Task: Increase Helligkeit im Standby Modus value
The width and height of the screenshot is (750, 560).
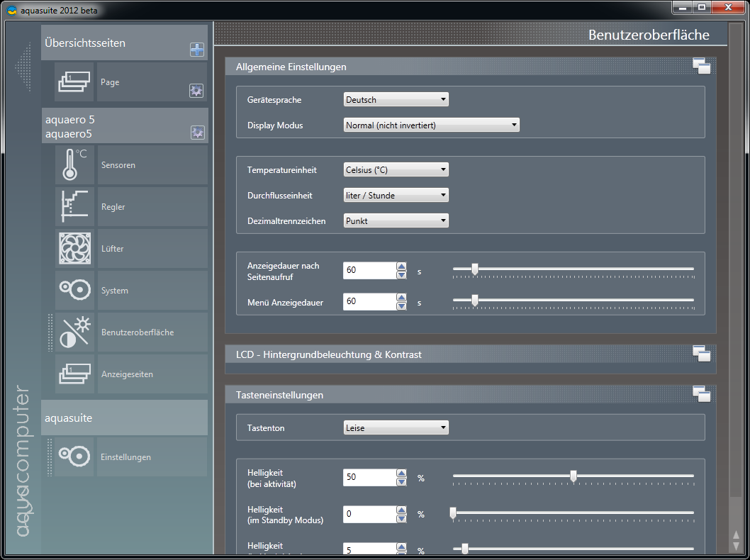Action: point(401,510)
